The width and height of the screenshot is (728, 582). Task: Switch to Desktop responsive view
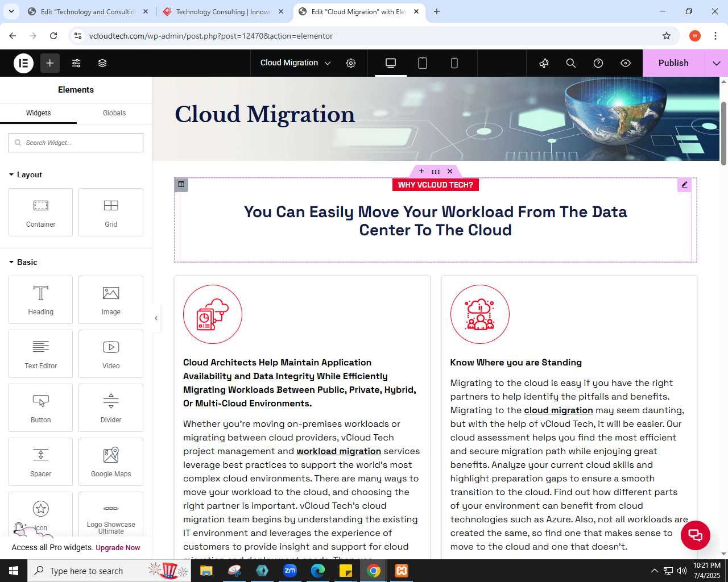(391, 63)
